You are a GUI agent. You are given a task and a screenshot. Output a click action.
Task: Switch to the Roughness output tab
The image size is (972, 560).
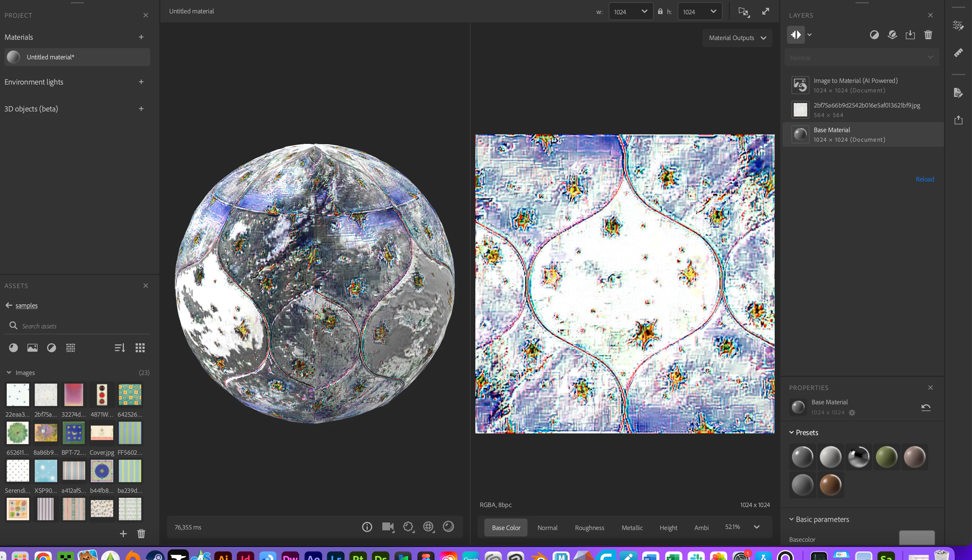tap(589, 528)
